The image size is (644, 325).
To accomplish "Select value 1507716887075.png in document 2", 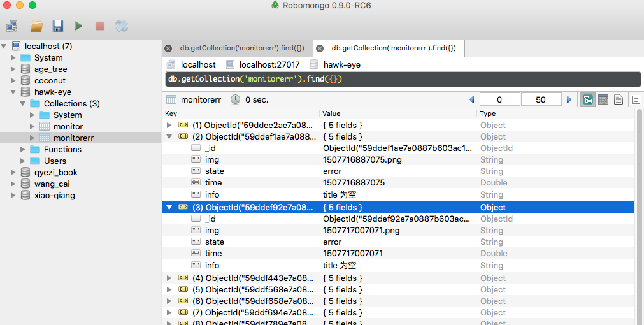I will pos(362,160).
